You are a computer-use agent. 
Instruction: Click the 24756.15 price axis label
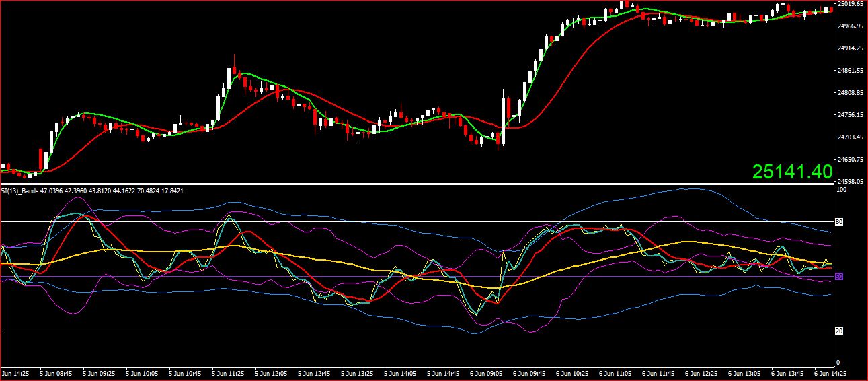851,115
